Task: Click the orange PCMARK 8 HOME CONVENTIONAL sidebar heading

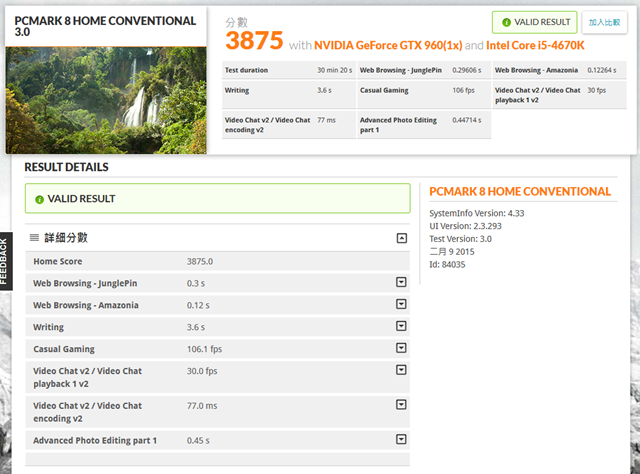Action: 520,191
